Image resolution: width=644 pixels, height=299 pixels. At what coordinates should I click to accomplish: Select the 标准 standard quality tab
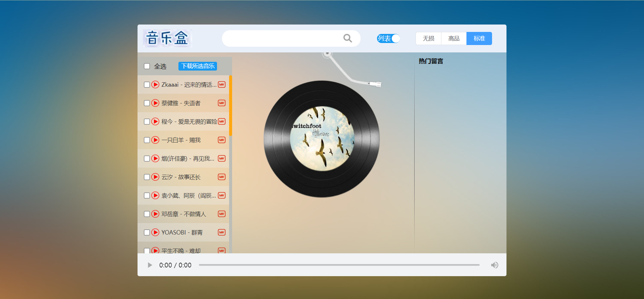coord(479,38)
